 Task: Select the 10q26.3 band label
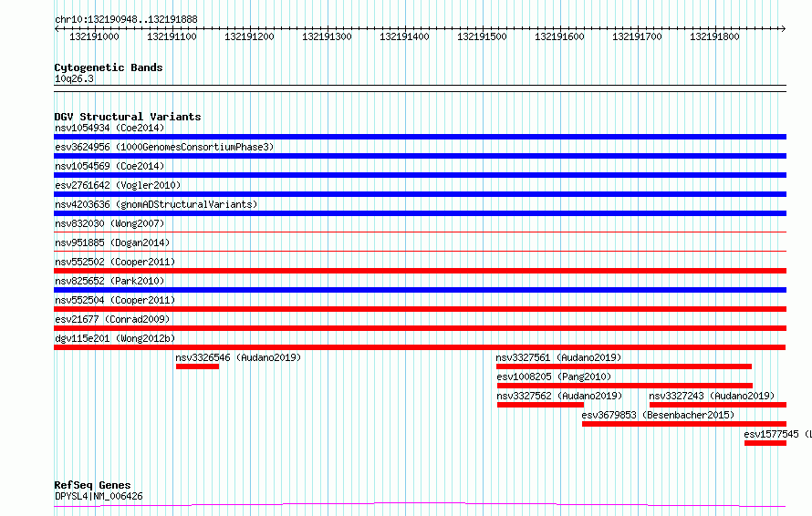(74, 79)
